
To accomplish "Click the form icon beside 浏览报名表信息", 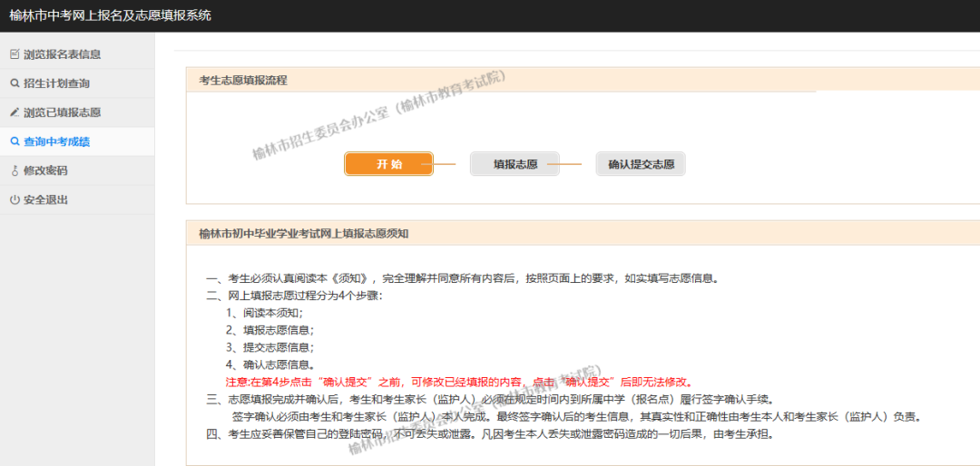I will pyautogui.click(x=15, y=54).
